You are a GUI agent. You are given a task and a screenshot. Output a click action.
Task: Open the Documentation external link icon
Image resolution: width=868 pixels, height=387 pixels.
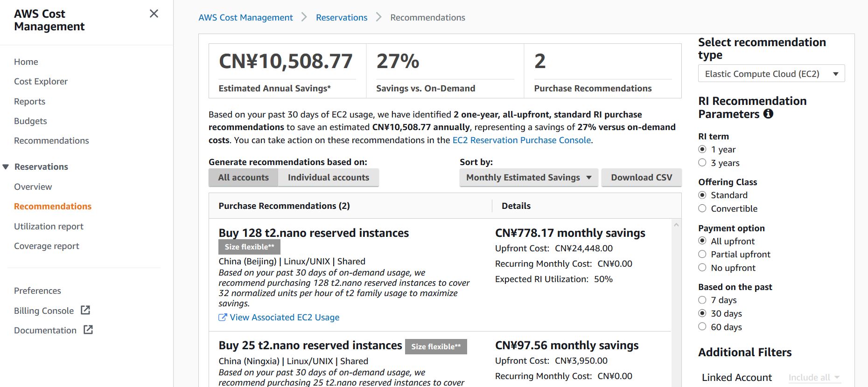coord(88,330)
